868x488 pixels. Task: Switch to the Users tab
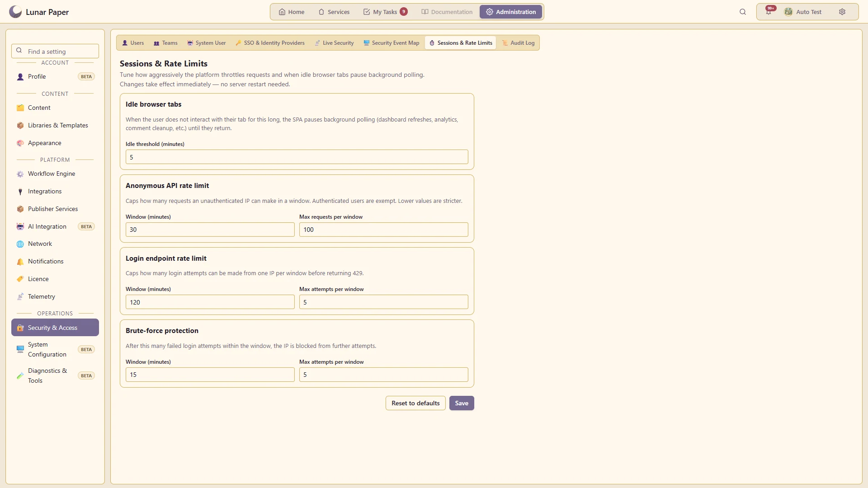pos(133,43)
